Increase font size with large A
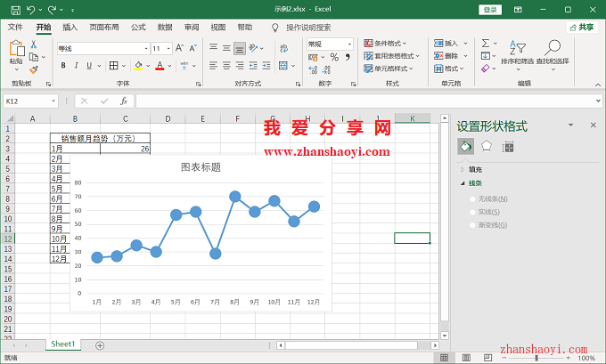 point(179,48)
